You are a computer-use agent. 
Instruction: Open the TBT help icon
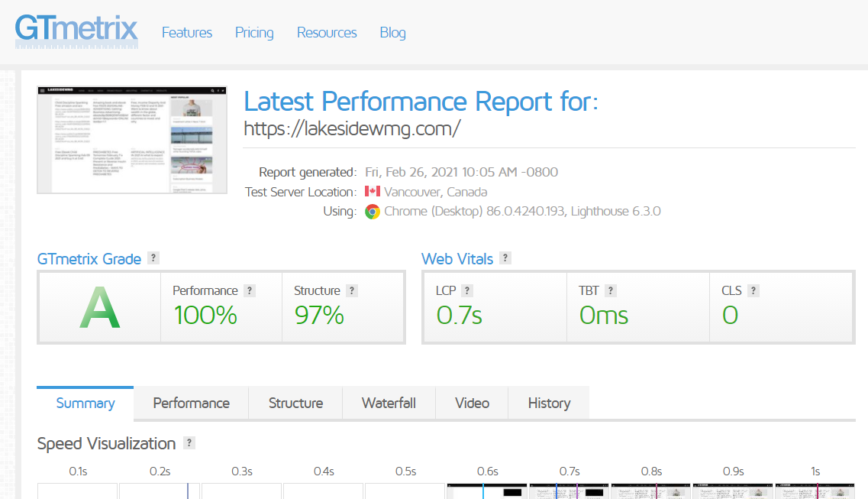pyautogui.click(x=611, y=290)
